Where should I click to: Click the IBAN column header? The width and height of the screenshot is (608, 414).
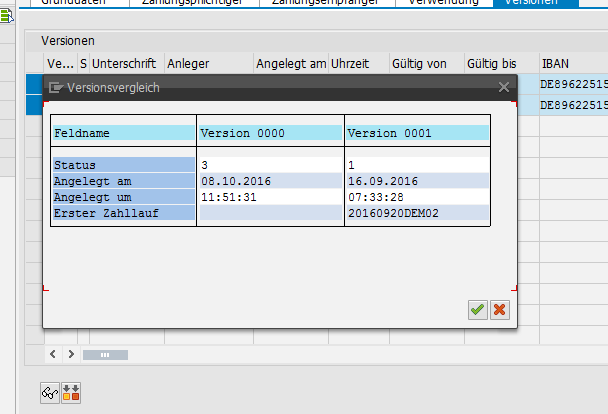pyautogui.click(x=555, y=64)
